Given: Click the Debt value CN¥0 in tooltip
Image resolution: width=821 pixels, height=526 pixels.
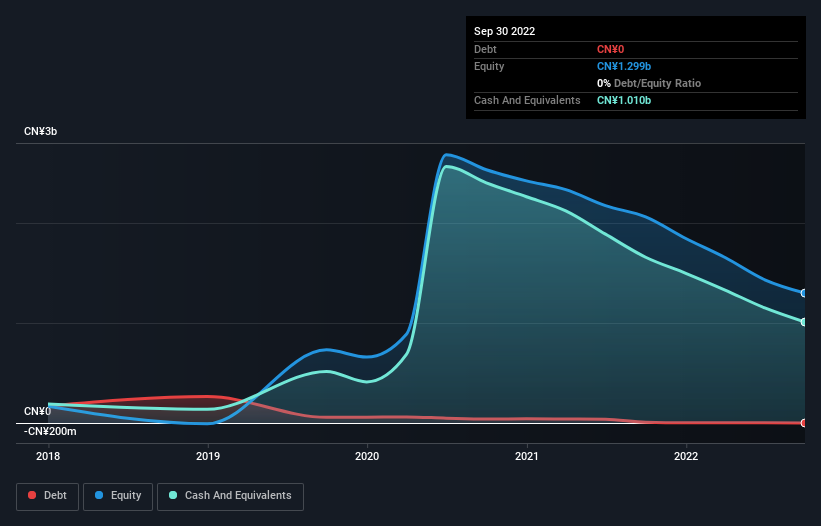Looking at the screenshot, I should pyautogui.click(x=611, y=49).
